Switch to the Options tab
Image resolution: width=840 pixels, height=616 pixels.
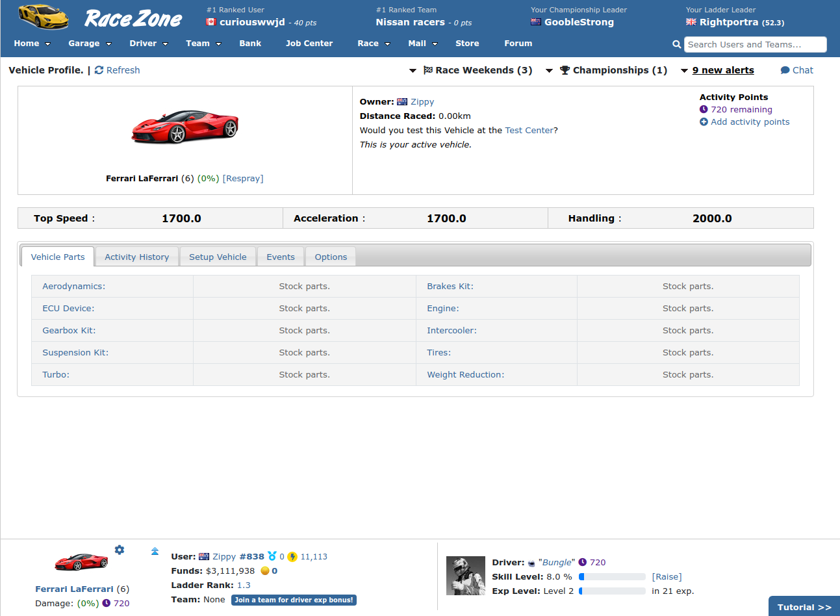point(331,257)
